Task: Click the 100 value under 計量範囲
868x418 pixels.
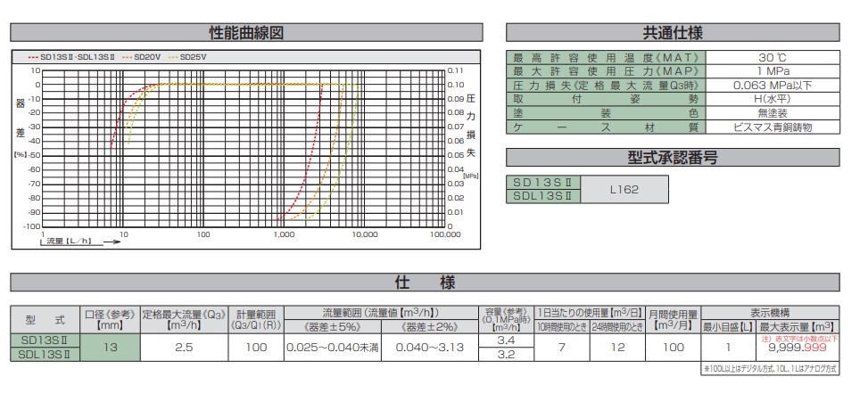Action: pos(256,348)
